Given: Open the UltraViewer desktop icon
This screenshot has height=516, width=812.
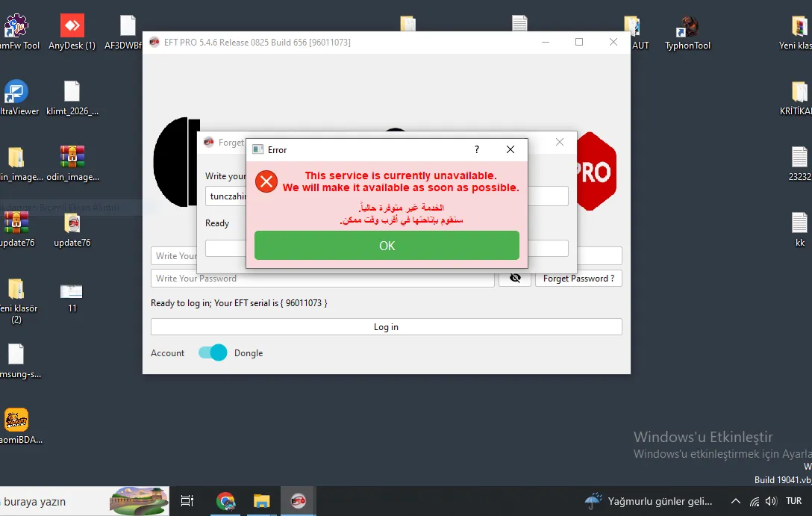Looking at the screenshot, I should coord(16,97).
